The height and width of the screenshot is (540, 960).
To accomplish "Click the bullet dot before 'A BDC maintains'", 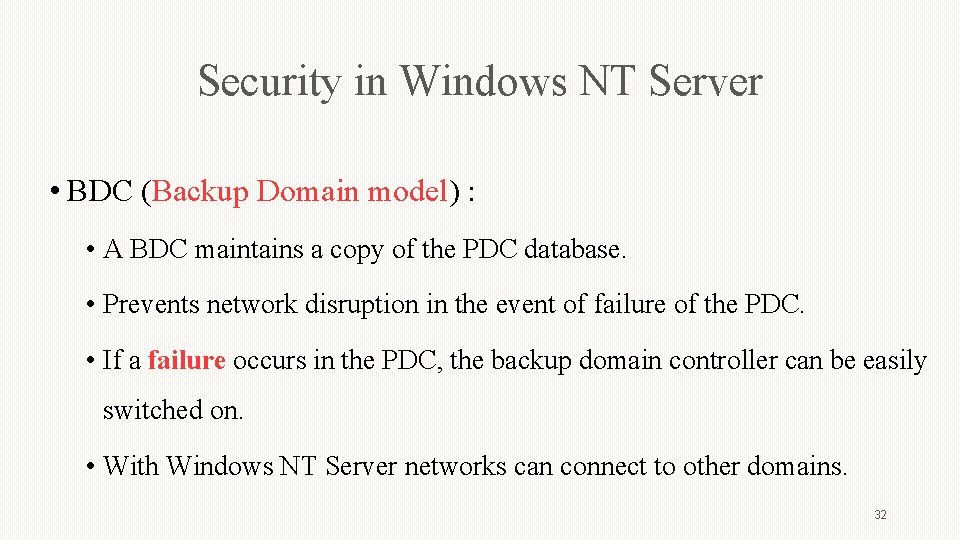I will 91,250.
